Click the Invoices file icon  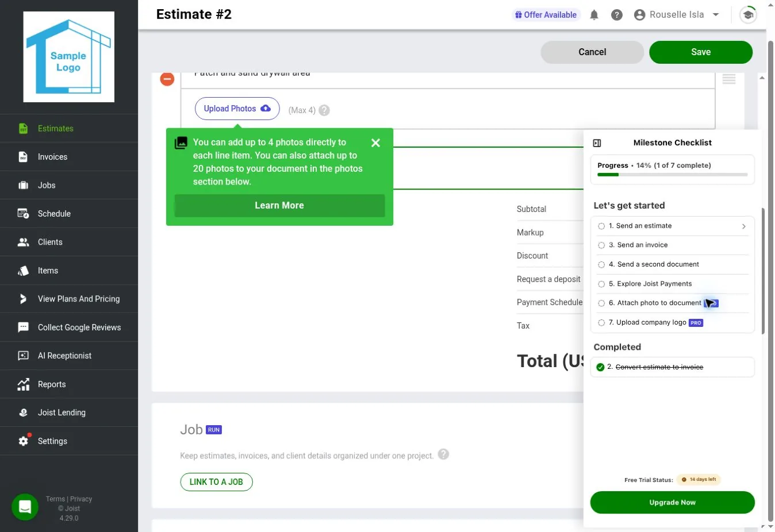click(x=23, y=157)
